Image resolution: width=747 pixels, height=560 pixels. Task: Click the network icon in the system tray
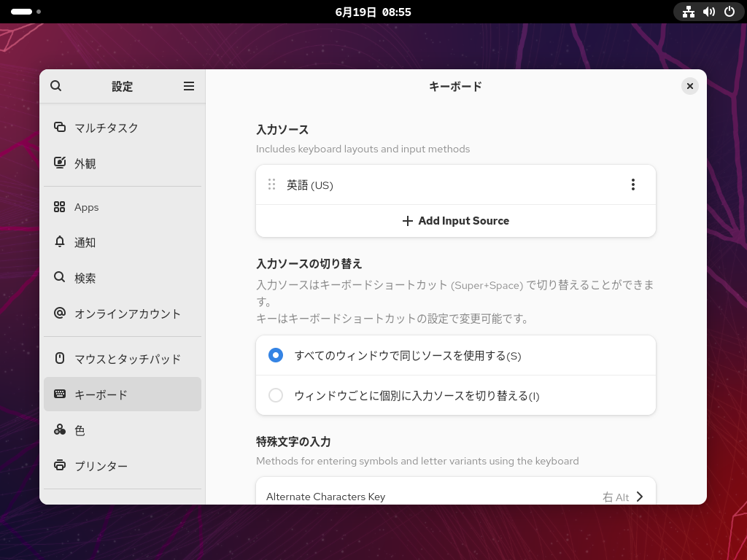point(689,12)
